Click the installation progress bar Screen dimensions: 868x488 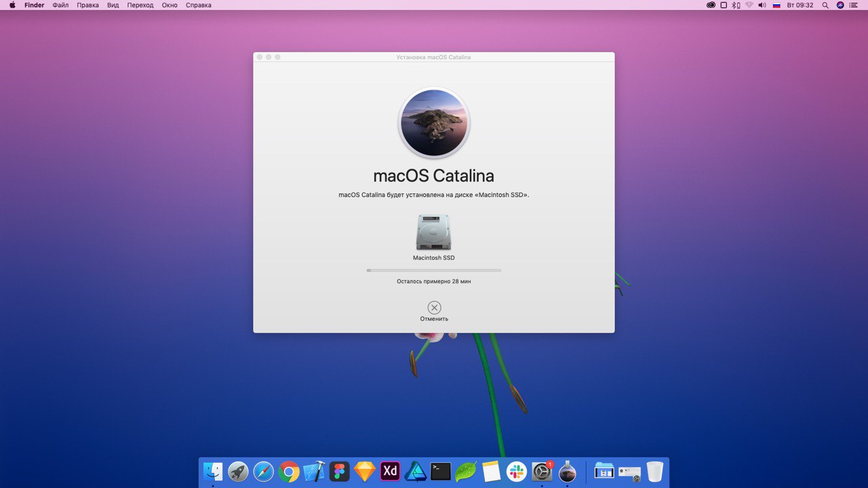coord(434,270)
